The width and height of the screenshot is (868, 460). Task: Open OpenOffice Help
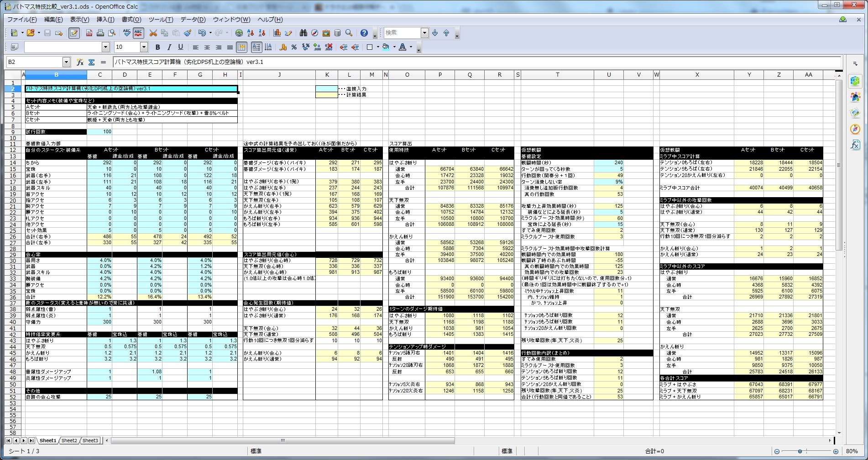pos(364,33)
